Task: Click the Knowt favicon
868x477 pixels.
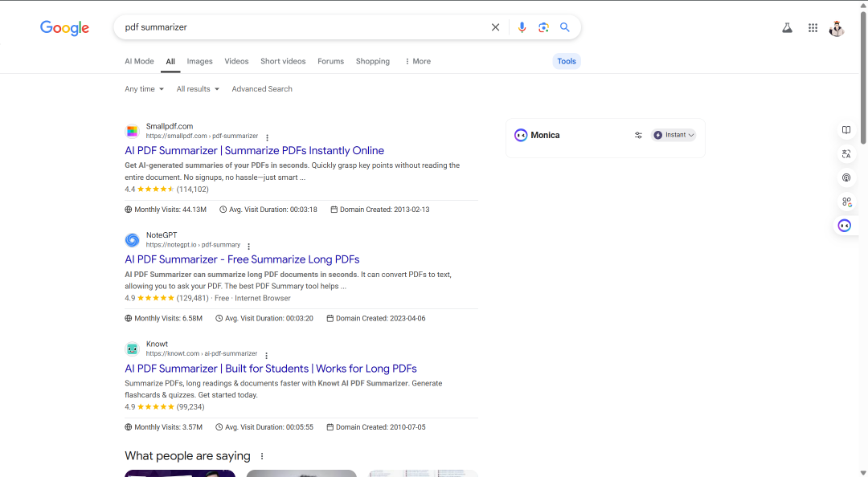Action: 133,349
